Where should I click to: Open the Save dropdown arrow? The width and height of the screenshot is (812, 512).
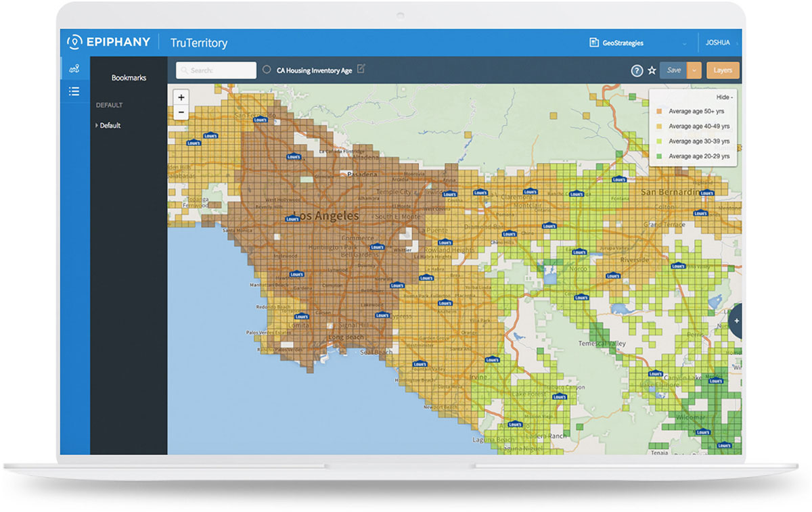(x=694, y=70)
